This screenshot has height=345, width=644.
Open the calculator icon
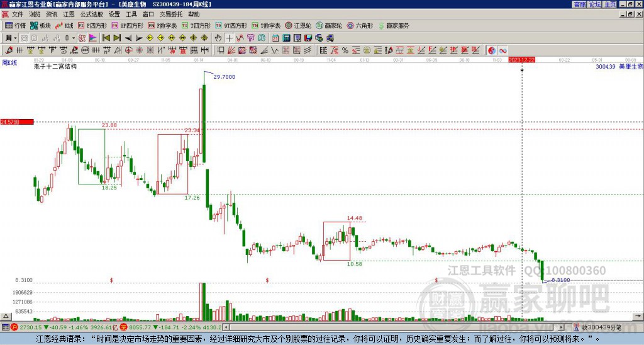286,38
